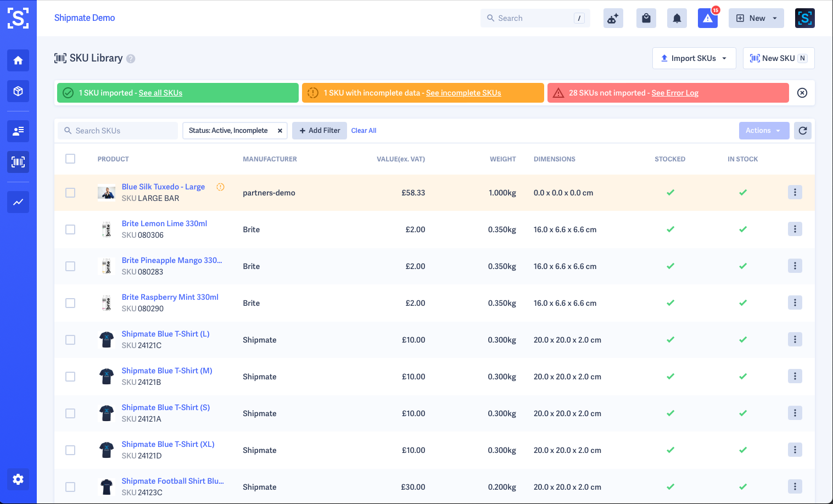
Task: Select checkbox for Shipmate Blue T-Shirt (XL)
Action: pyautogui.click(x=70, y=450)
